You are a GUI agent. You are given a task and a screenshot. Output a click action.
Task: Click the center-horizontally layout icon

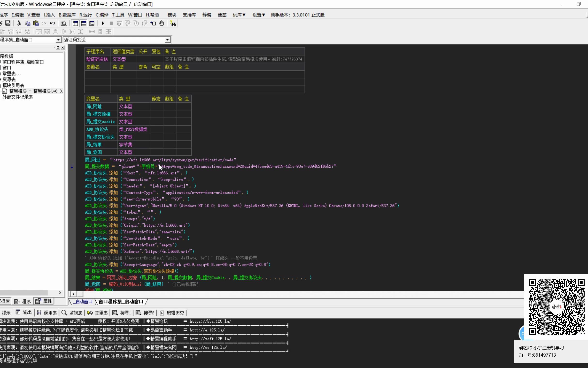click(39, 32)
